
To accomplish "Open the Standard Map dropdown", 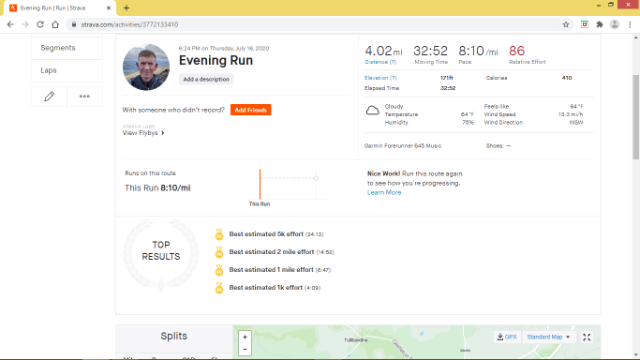I will coord(548,337).
